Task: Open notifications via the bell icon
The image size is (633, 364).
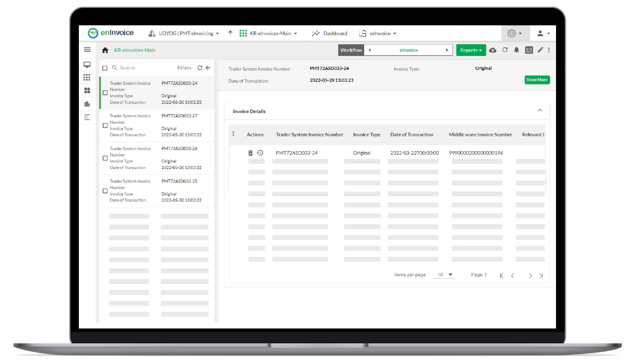Action: tap(516, 50)
